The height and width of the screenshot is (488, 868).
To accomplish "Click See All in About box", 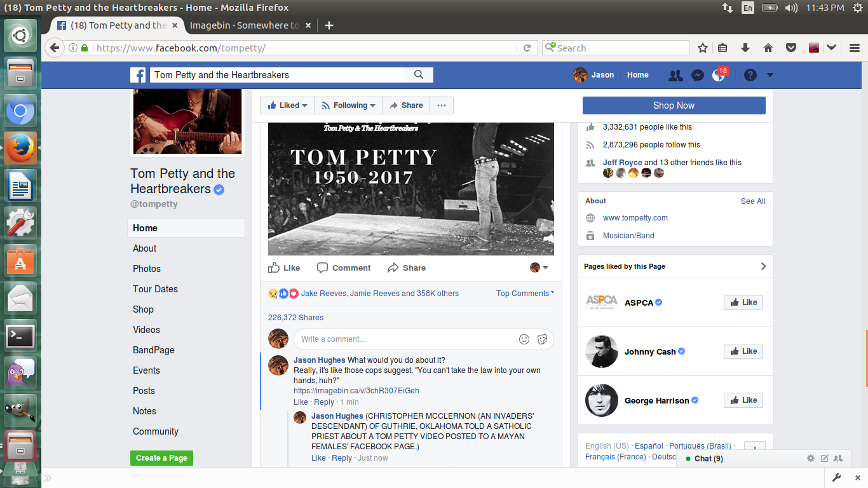I will tap(753, 201).
